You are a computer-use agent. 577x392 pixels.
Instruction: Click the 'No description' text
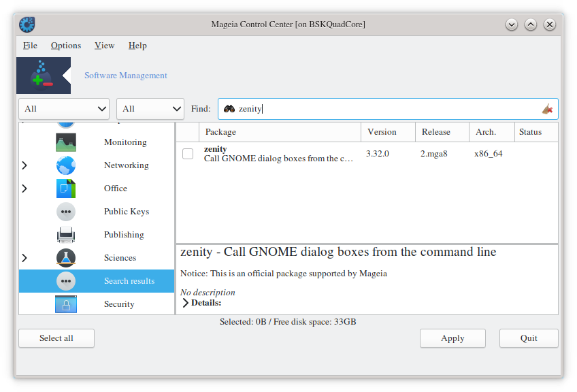(x=208, y=293)
